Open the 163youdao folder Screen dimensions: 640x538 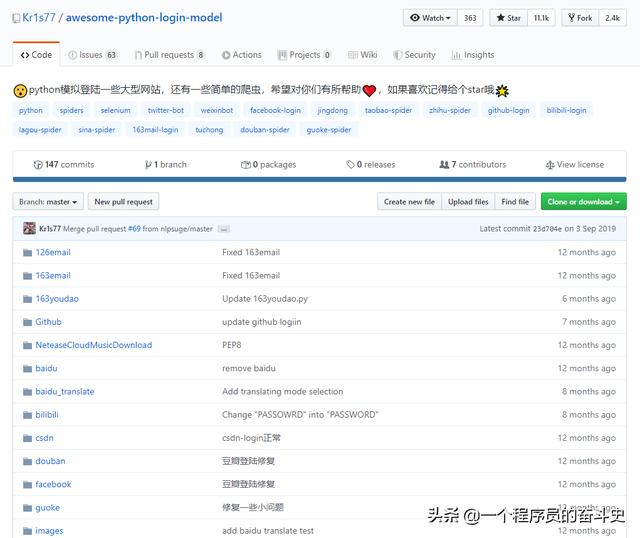(x=57, y=299)
